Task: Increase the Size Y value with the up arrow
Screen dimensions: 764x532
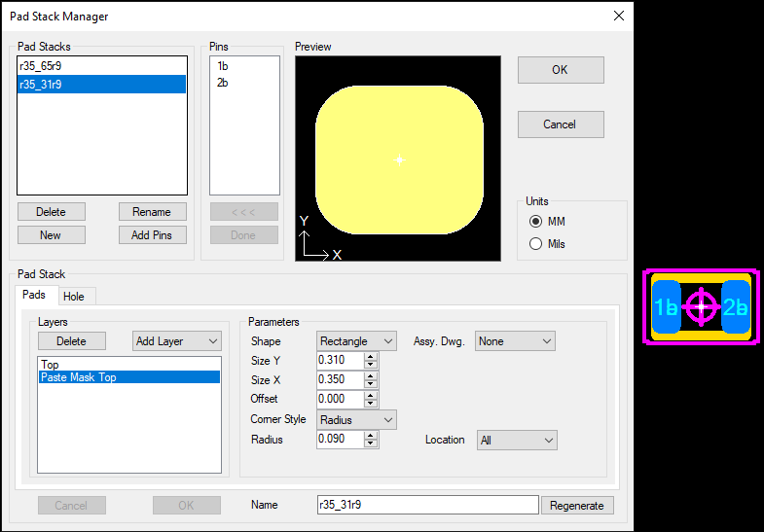Action: (x=371, y=356)
